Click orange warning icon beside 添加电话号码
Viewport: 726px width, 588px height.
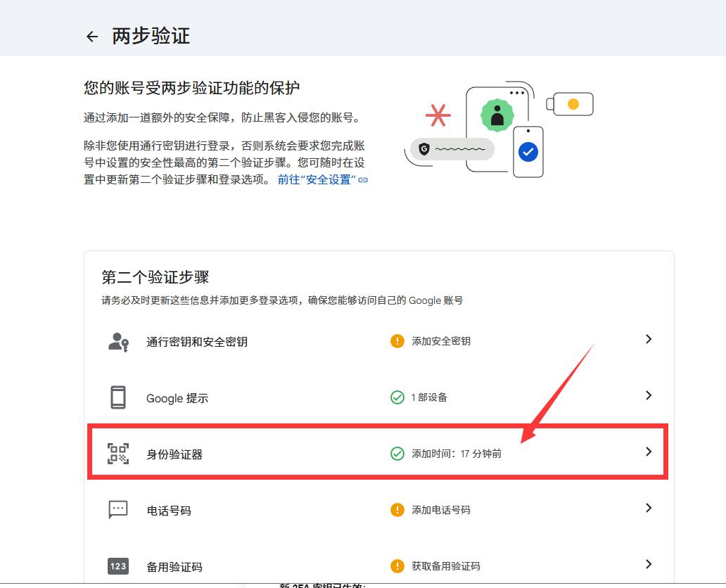pyautogui.click(x=397, y=510)
